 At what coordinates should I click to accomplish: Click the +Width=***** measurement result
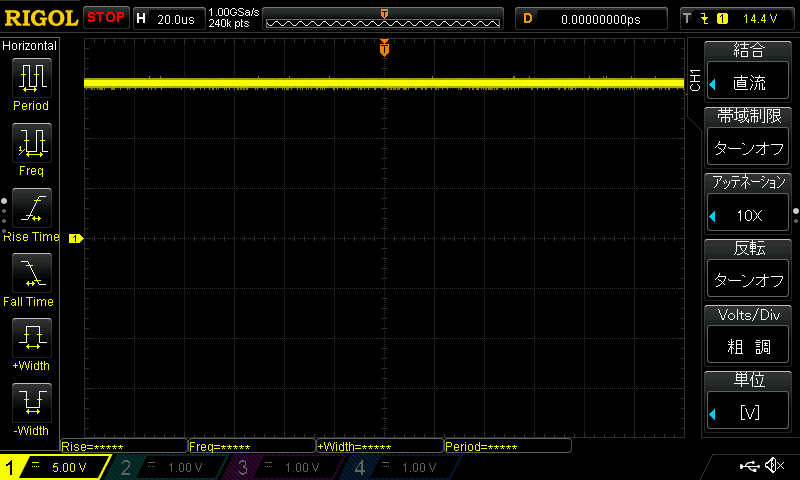click(x=380, y=446)
